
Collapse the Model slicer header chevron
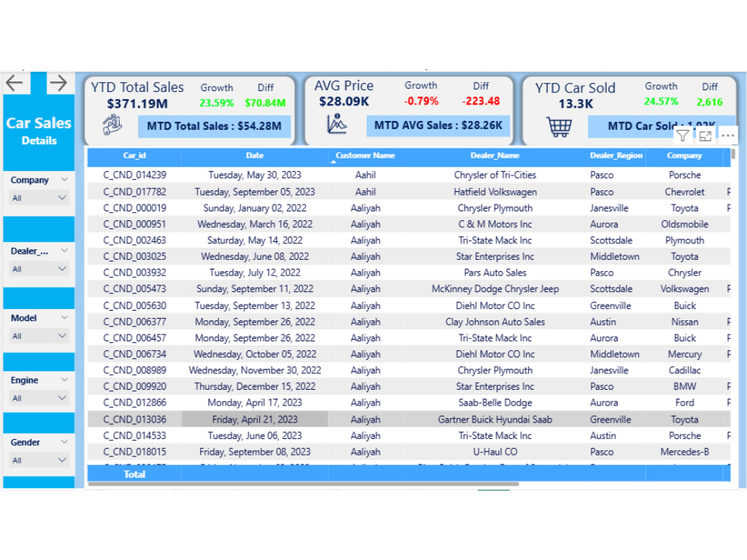[x=64, y=317]
